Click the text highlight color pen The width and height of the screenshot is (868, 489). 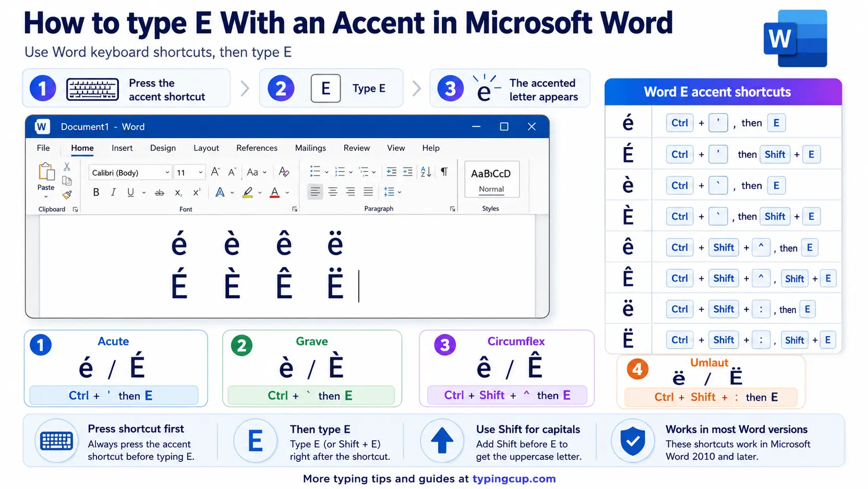point(248,193)
